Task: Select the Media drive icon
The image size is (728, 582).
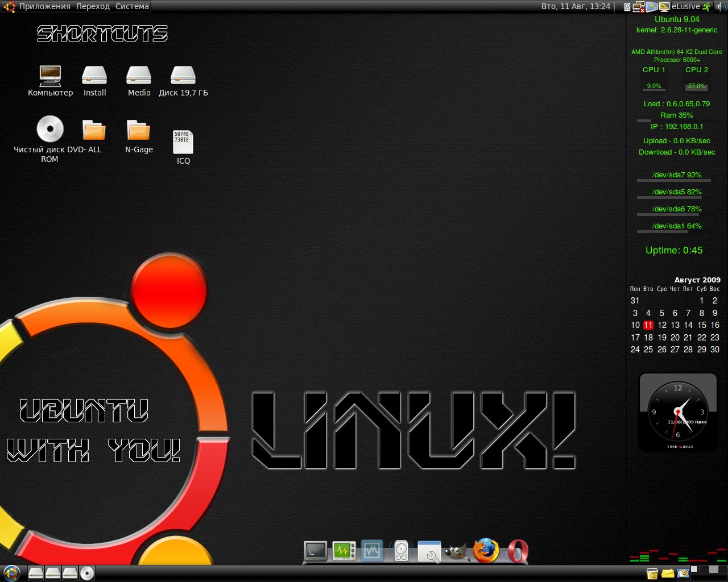Action: click(139, 81)
